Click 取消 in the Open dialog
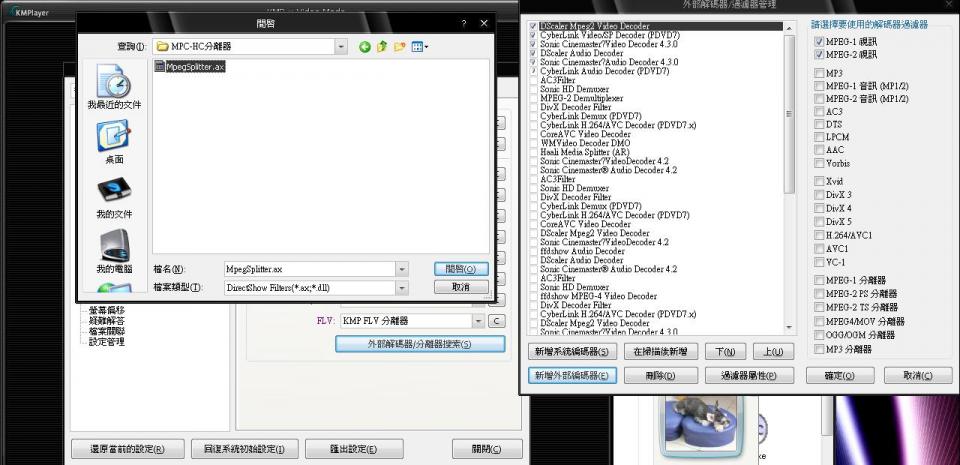 [x=461, y=286]
